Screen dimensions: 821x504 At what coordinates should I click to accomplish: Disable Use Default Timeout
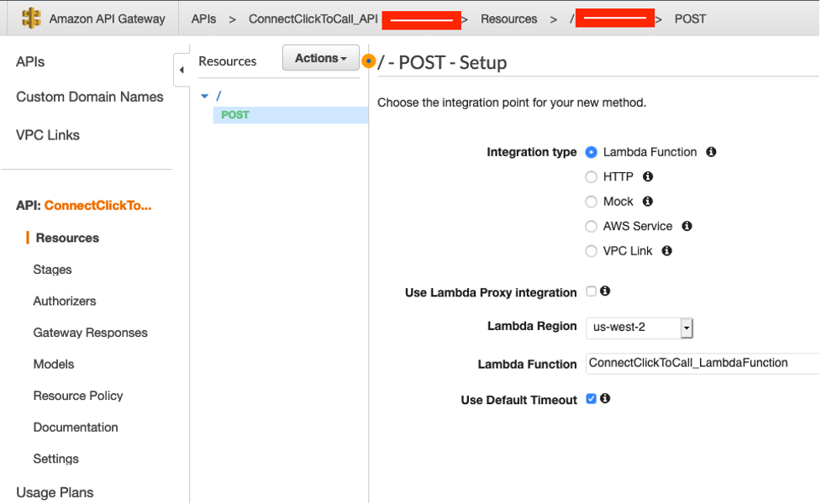[591, 399]
